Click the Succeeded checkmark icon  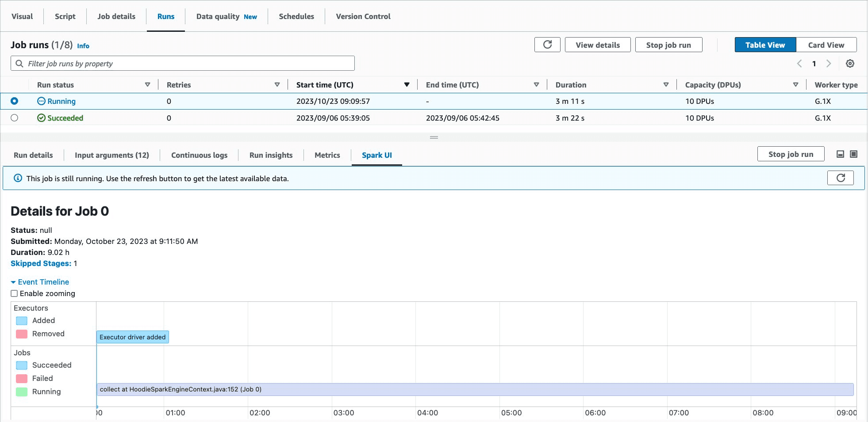pos(41,118)
